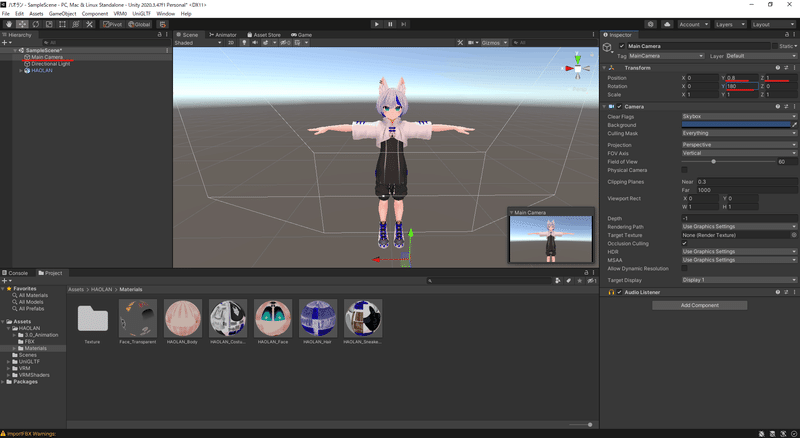Toggle Physical Camera checkbox
800x438 pixels.
(x=684, y=170)
